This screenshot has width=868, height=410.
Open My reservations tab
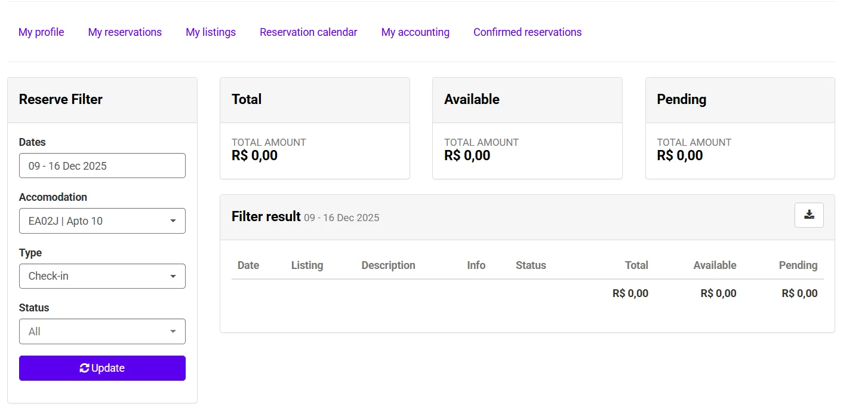click(x=125, y=32)
